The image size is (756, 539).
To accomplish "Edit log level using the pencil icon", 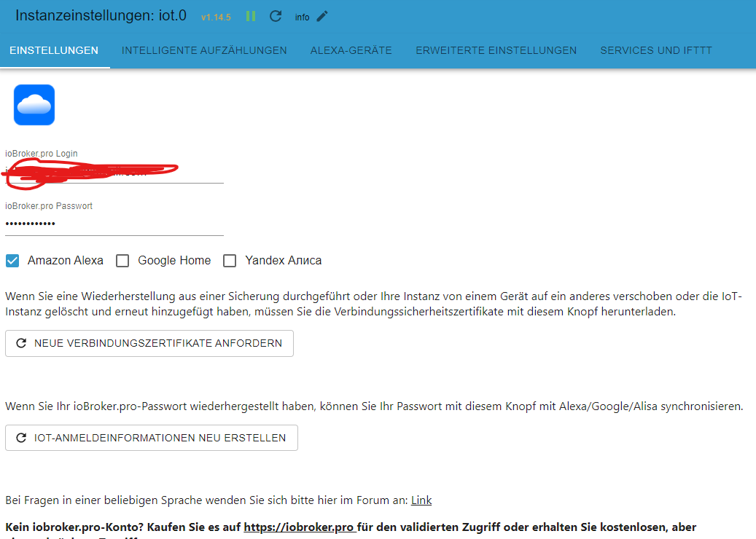I will 322,16.
